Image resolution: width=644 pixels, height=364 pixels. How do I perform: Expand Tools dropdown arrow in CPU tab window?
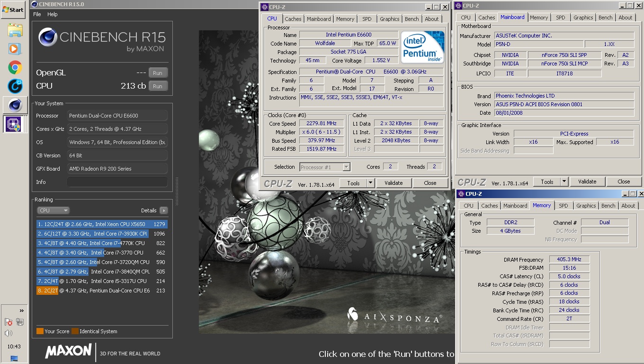pos(370,183)
